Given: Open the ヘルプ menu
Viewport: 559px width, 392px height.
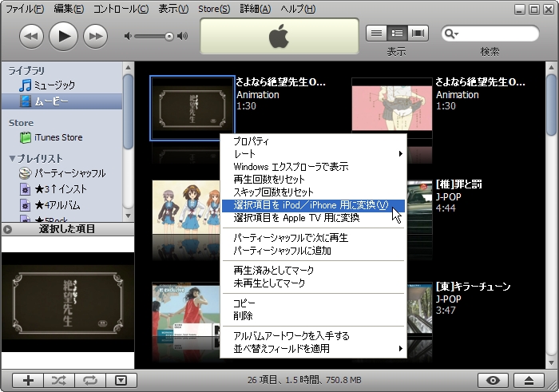Looking at the screenshot, I should [x=298, y=9].
